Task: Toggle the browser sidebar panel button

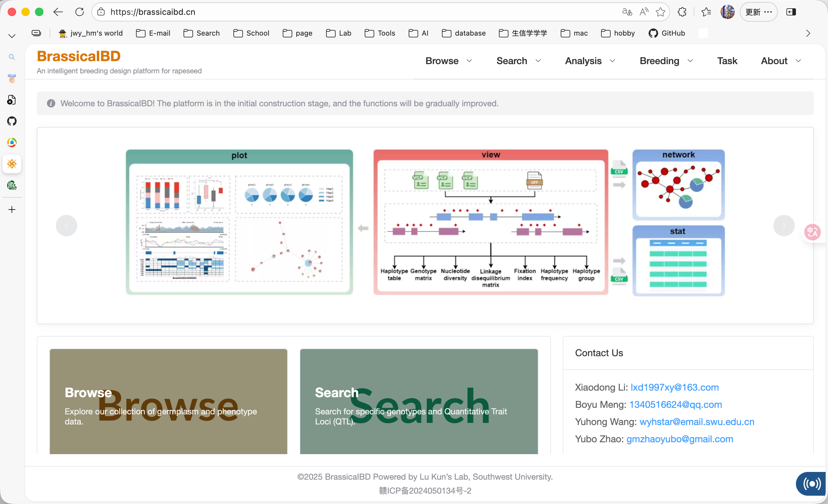Action: click(x=791, y=12)
